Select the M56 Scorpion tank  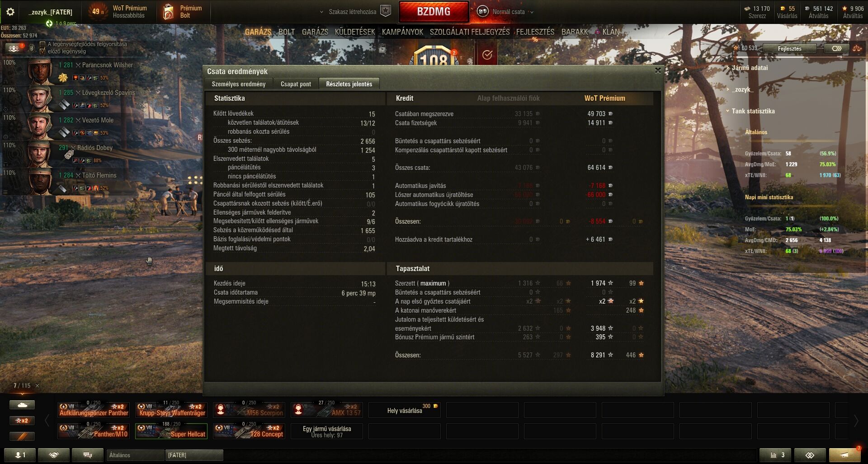point(249,410)
